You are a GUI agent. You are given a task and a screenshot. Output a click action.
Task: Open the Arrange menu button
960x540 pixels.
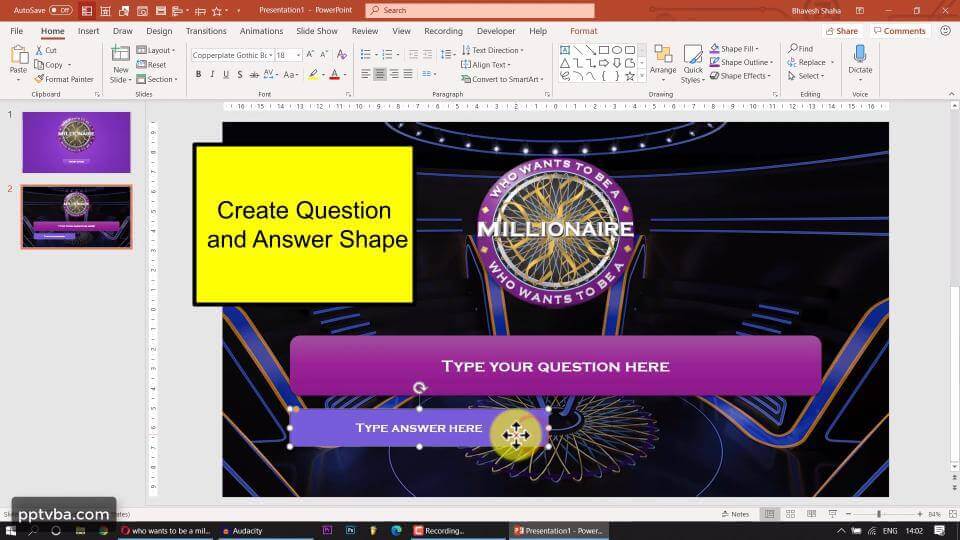coord(663,63)
